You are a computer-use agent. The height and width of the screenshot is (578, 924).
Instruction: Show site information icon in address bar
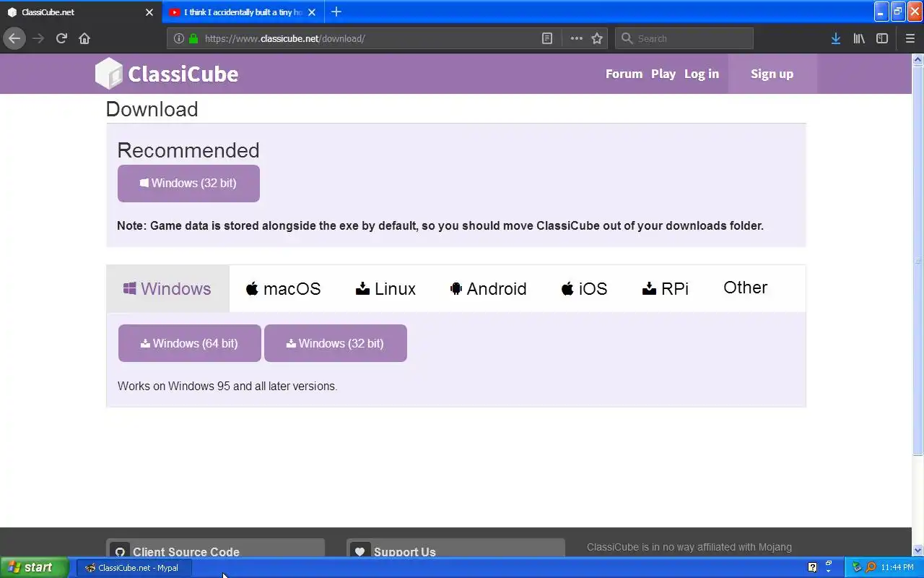pos(178,38)
